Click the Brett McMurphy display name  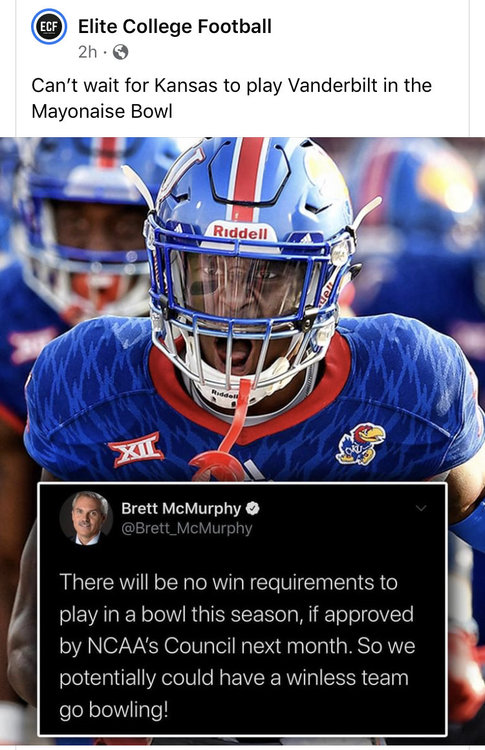[x=181, y=508]
